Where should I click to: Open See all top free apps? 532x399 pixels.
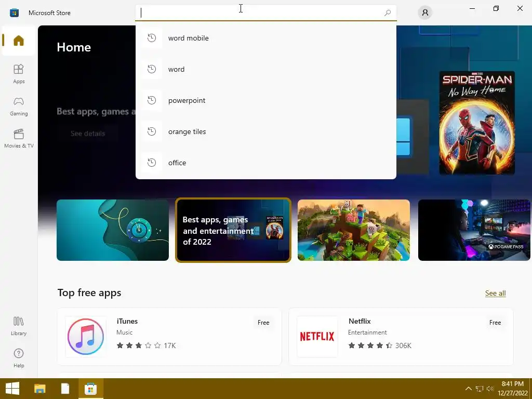click(495, 293)
